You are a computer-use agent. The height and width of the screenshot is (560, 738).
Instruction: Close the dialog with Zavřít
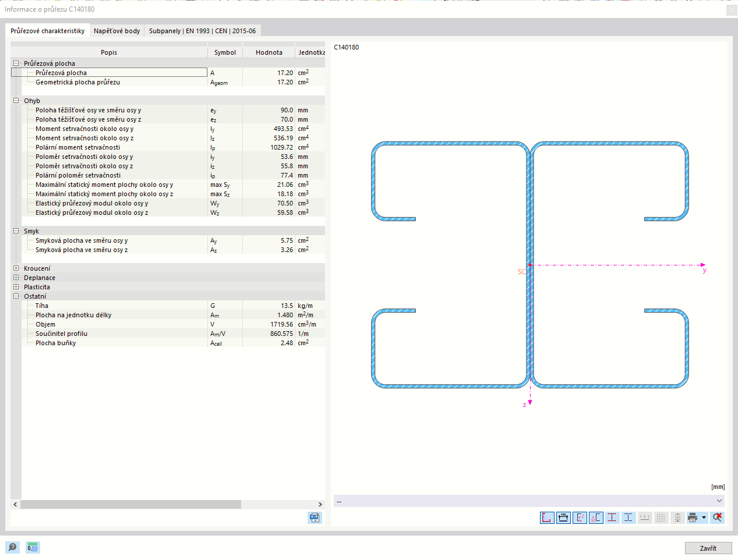point(708,548)
